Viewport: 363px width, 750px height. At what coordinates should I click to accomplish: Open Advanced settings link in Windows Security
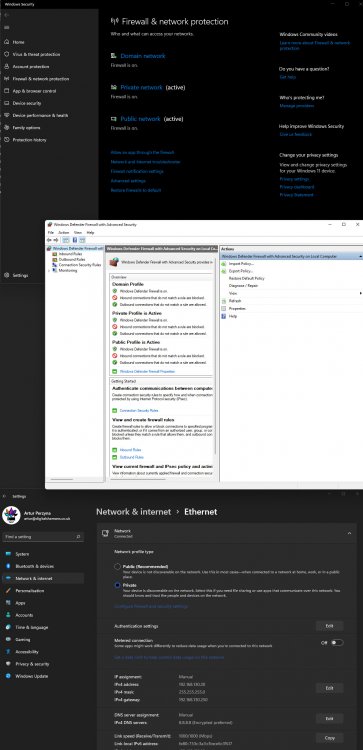(128, 181)
